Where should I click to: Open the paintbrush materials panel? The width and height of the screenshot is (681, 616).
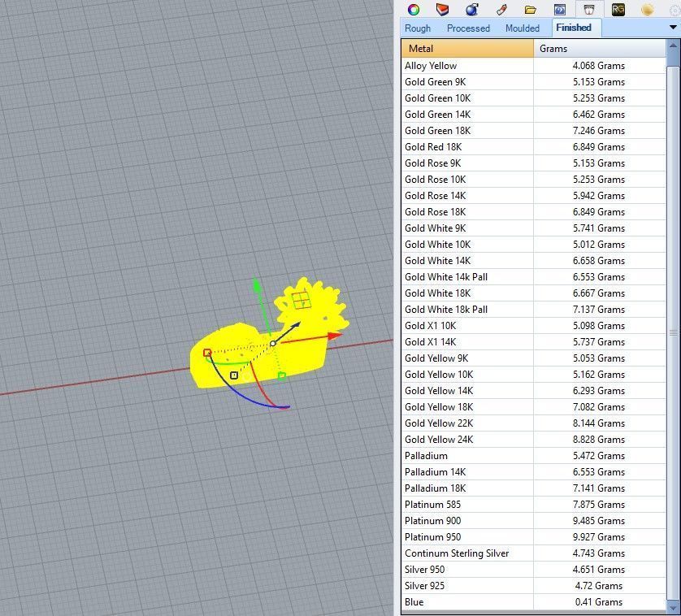[501, 9]
